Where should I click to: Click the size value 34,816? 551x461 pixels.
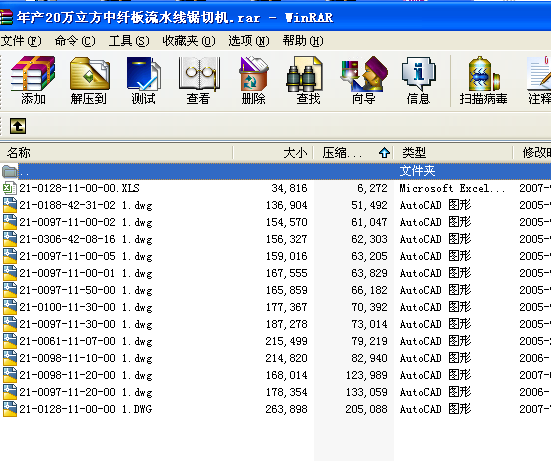coord(290,188)
